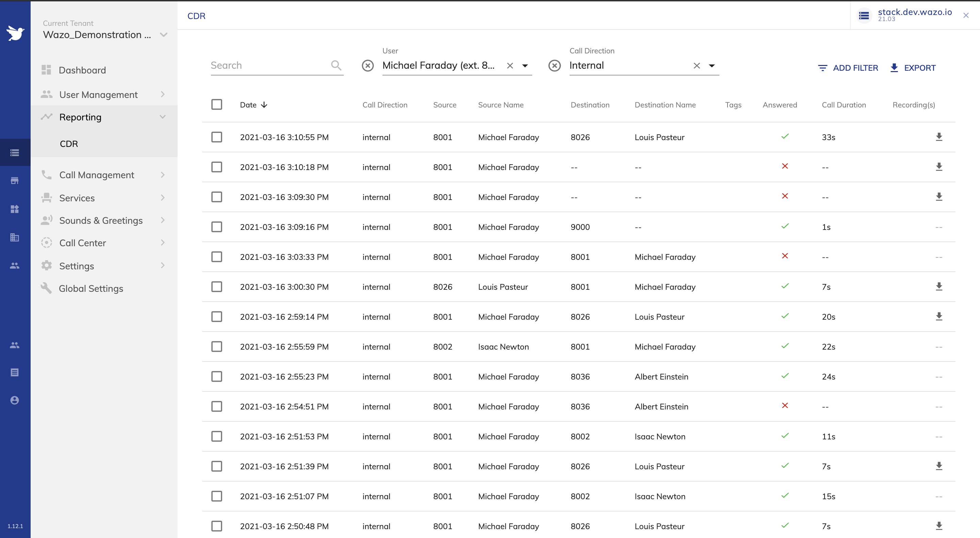Open the account circle icon in blue sidebar
Image resolution: width=980 pixels, height=538 pixels.
[15, 400]
